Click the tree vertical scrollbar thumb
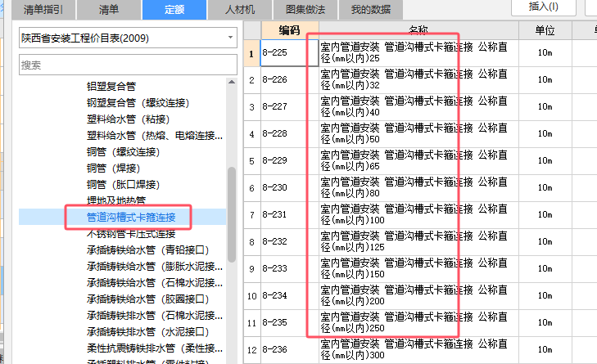 coord(232,214)
